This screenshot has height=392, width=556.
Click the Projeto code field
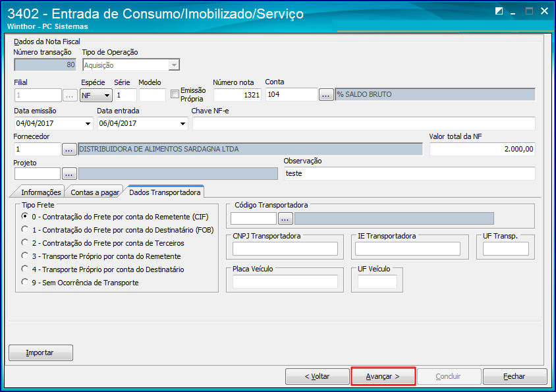click(x=38, y=174)
